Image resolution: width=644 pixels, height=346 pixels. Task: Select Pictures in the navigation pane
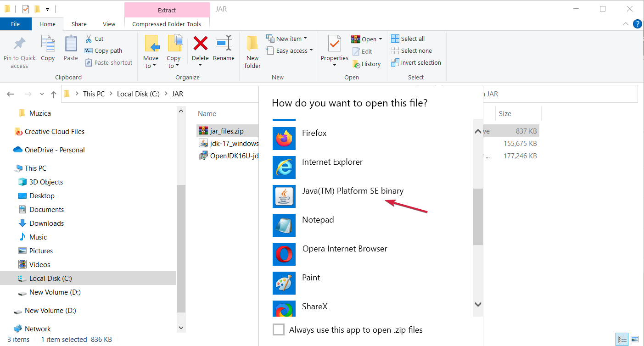tap(35, 251)
